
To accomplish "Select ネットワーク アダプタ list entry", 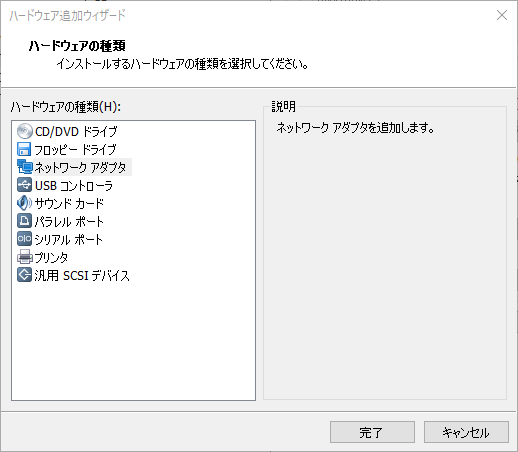I will tap(80, 167).
